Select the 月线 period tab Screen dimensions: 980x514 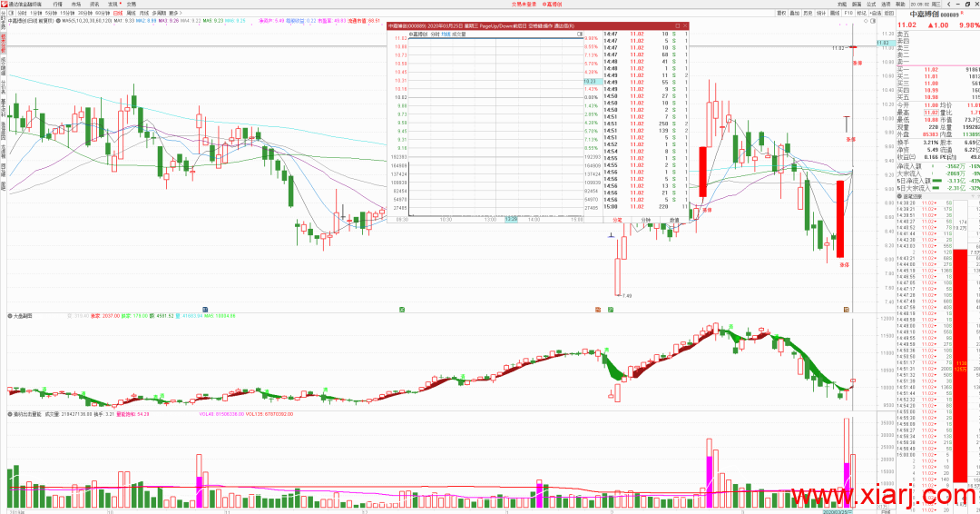(x=143, y=13)
